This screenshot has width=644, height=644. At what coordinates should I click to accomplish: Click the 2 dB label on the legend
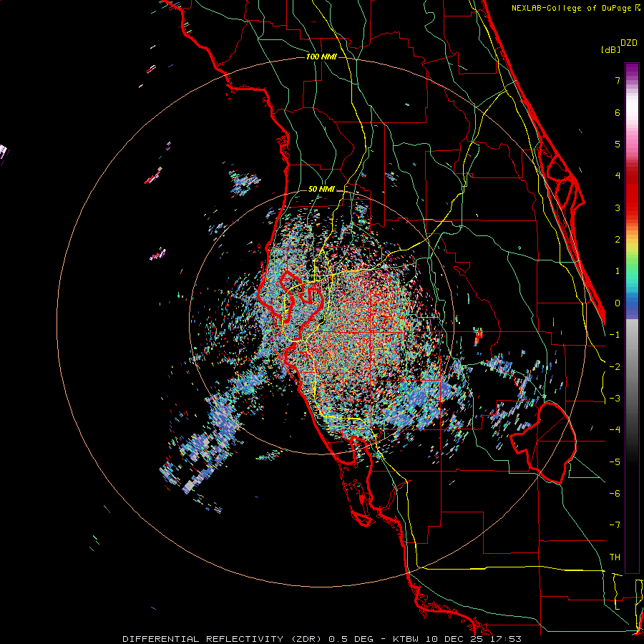618,240
